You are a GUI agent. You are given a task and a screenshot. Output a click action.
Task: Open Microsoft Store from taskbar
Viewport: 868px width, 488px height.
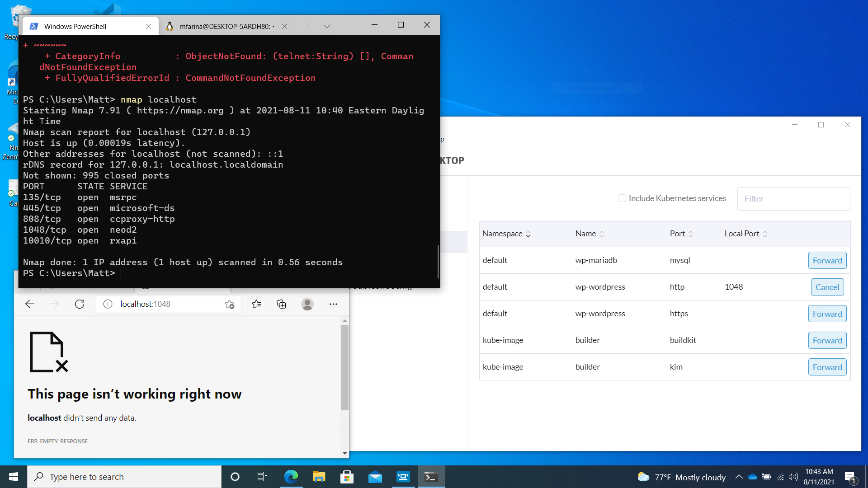pyautogui.click(x=347, y=477)
